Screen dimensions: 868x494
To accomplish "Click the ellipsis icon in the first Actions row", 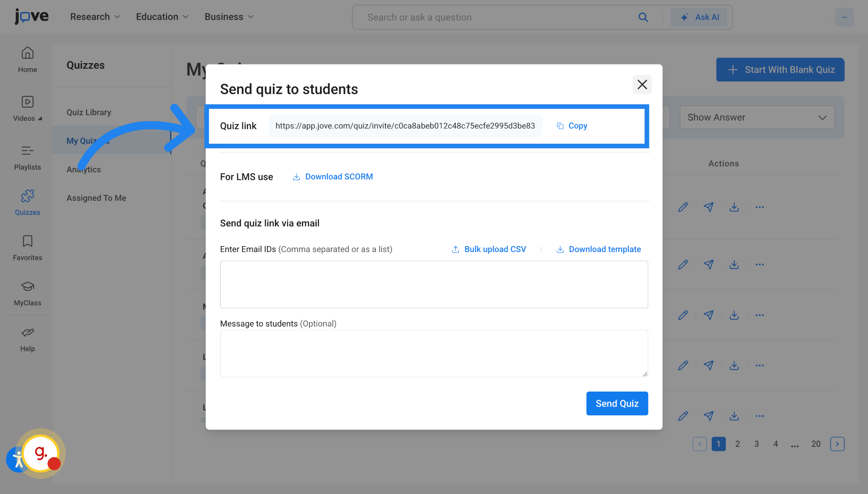I will click(760, 207).
